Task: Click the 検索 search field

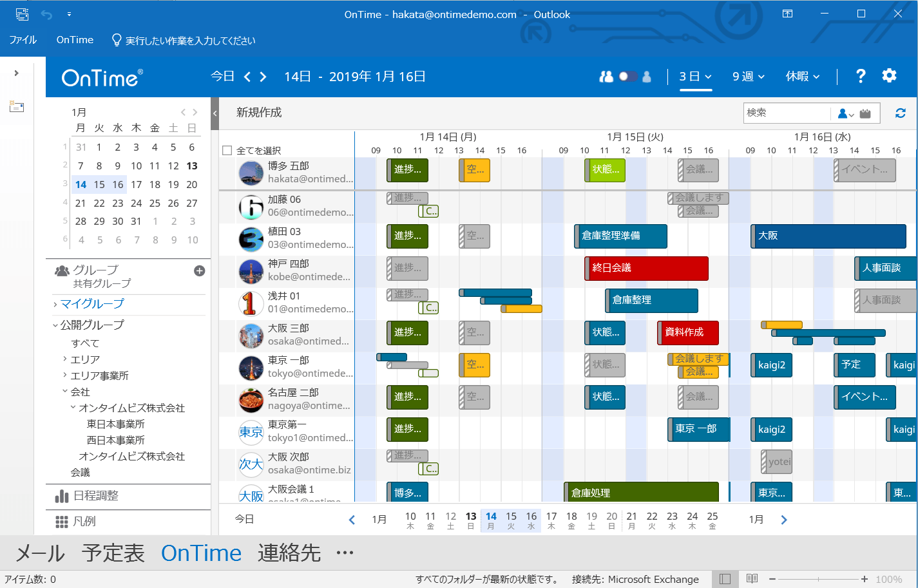Action: pyautogui.click(x=786, y=113)
